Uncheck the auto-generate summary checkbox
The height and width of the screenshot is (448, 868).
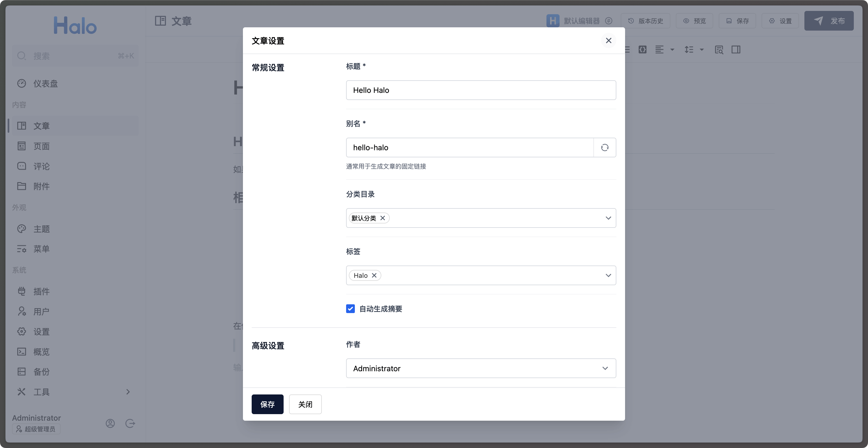[350, 308]
